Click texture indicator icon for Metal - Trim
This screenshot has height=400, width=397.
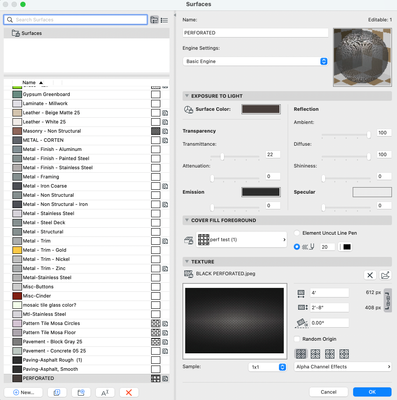coord(165,241)
